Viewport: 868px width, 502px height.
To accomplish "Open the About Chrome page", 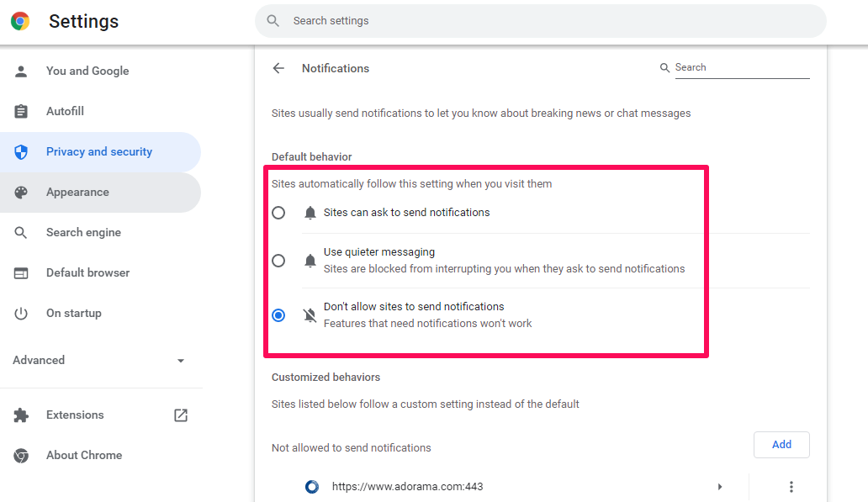I will (x=84, y=455).
